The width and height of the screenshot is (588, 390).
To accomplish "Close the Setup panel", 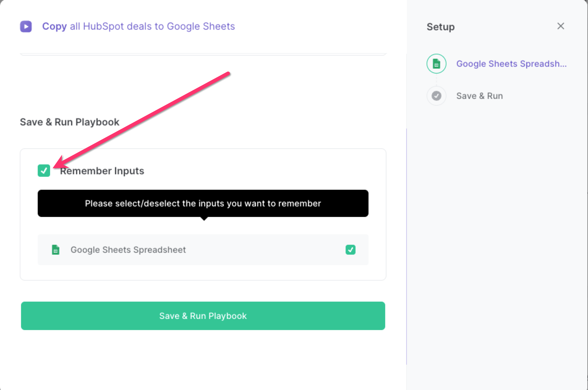I will point(560,26).
